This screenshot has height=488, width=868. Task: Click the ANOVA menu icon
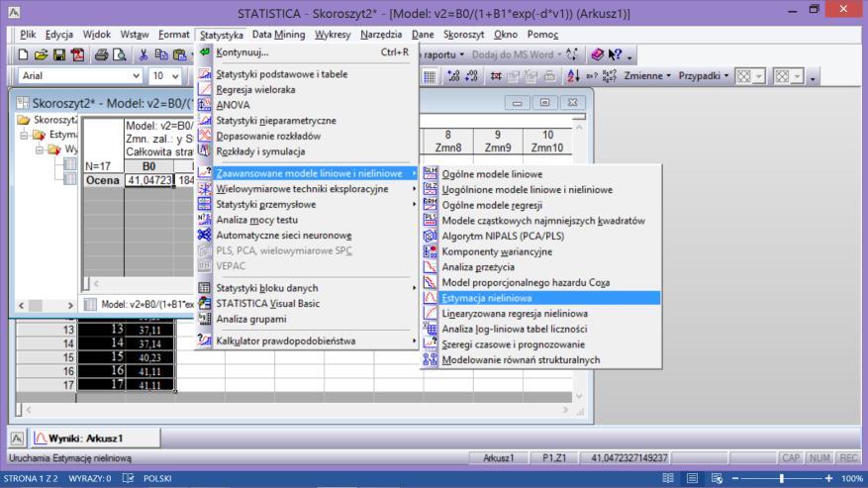(204, 104)
